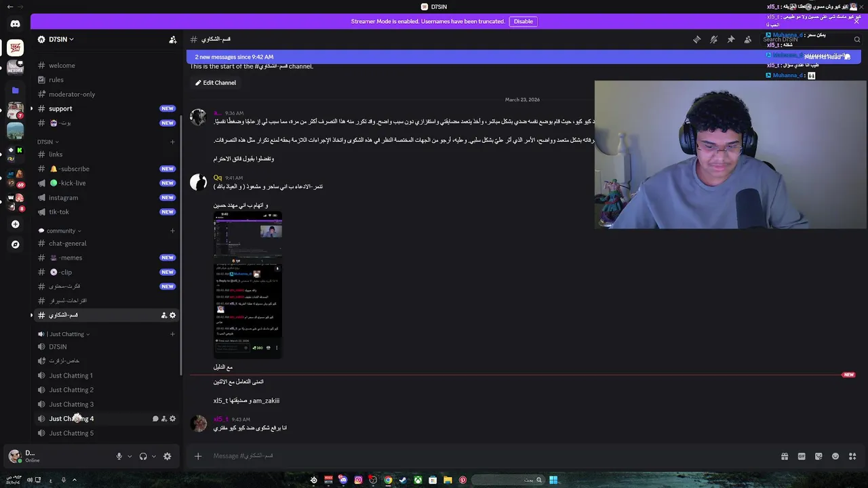The width and height of the screenshot is (868, 488).
Task: Add channel plus next to Just Chatting category
Action: tap(172, 334)
